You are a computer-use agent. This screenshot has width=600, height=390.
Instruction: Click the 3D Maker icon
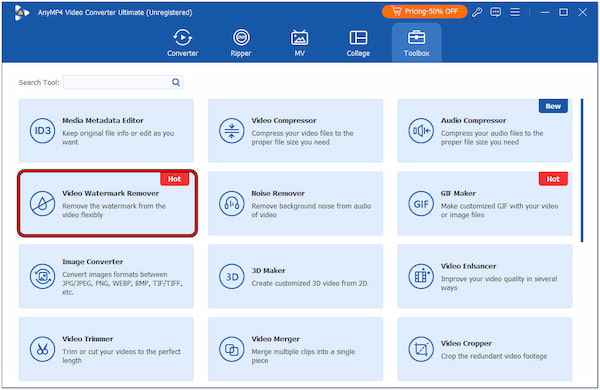232,276
